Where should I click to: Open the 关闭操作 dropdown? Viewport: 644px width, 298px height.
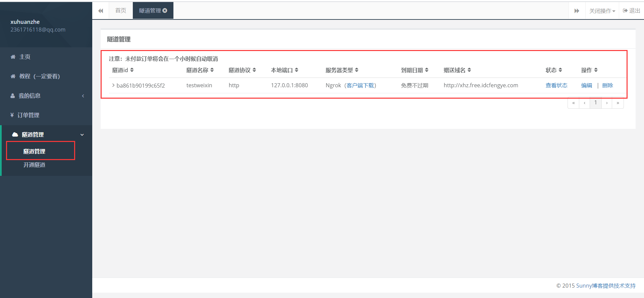(x=602, y=11)
